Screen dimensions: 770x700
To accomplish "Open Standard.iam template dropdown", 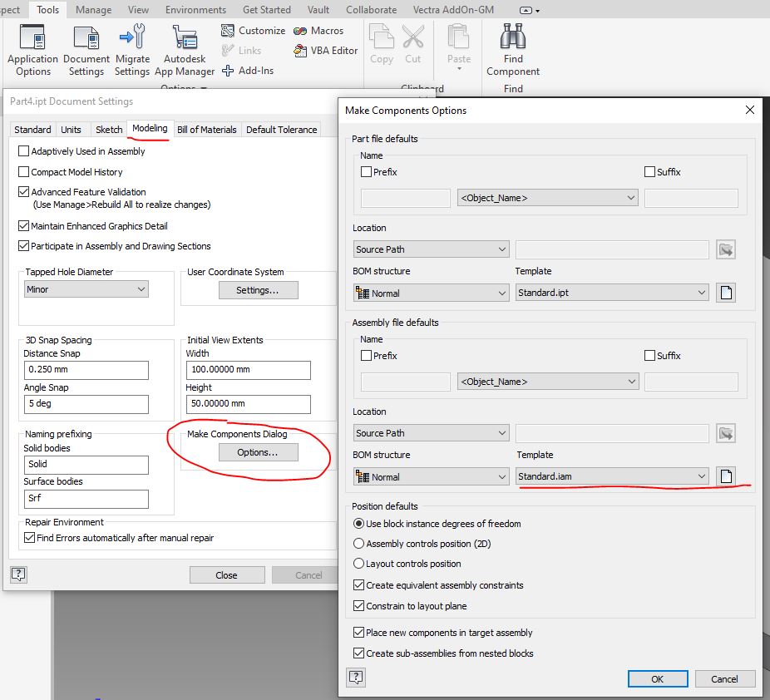I will point(612,476).
